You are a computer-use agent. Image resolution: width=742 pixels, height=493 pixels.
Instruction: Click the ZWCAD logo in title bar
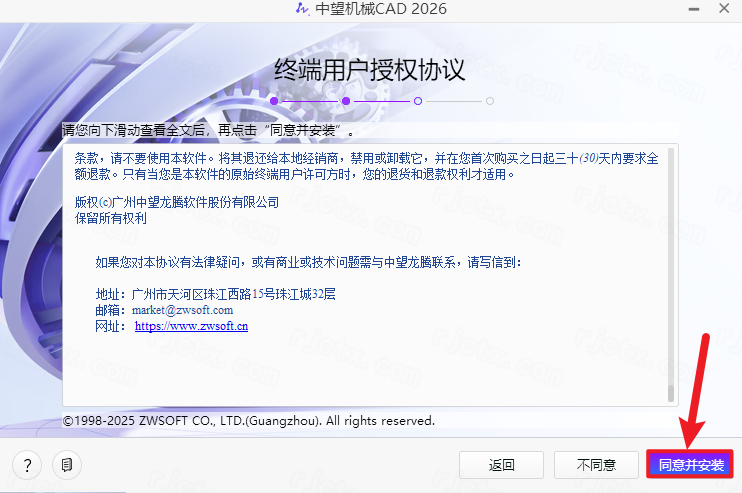coord(301,9)
